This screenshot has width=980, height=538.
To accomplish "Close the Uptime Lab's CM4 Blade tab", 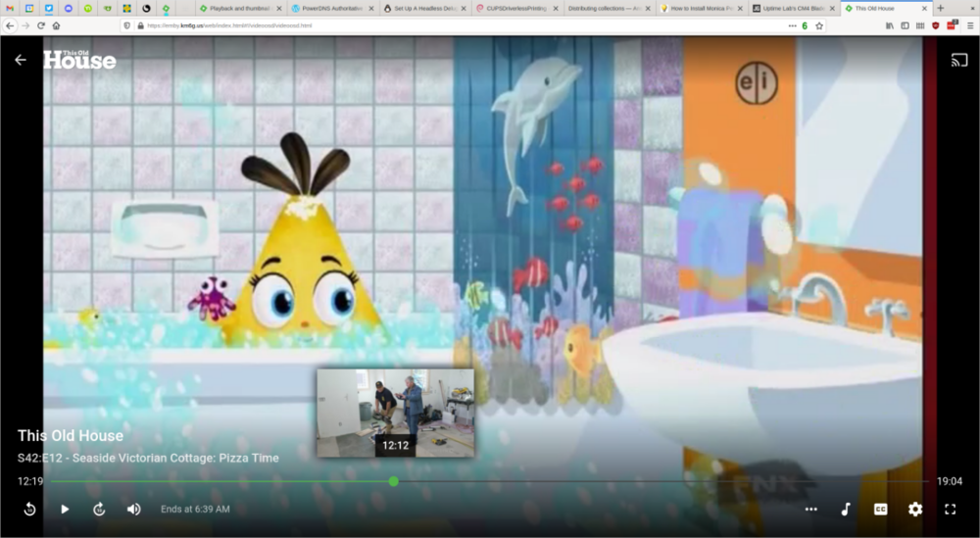I will tap(832, 9).
